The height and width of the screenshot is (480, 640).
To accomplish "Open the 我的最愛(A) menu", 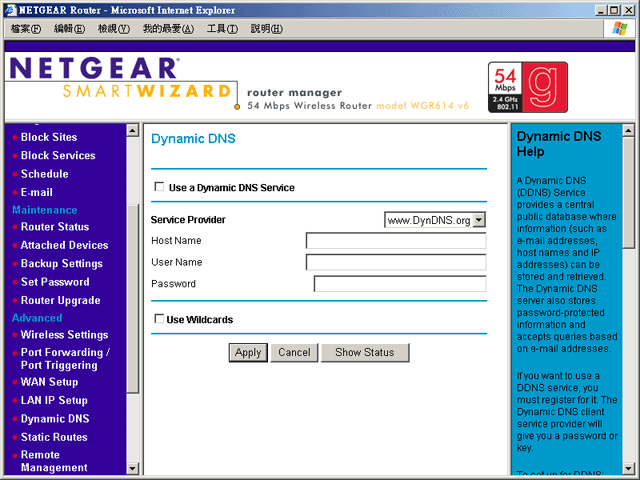I will [x=168, y=29].
